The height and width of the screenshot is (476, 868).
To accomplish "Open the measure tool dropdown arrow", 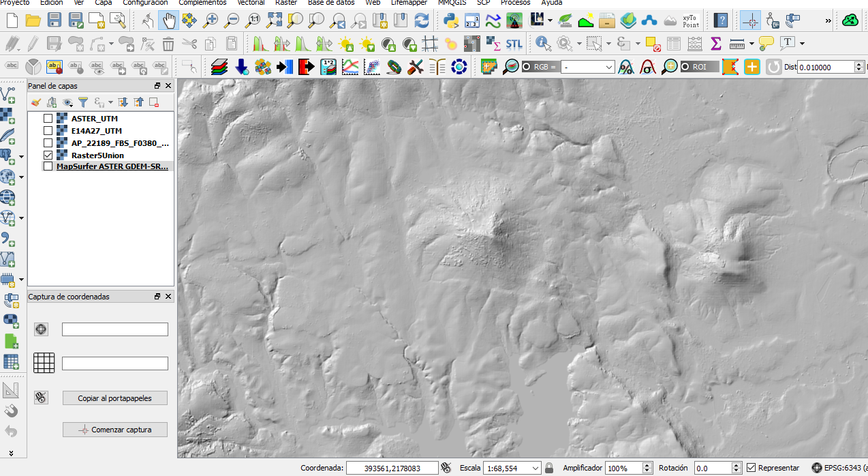I will [751, 44].
